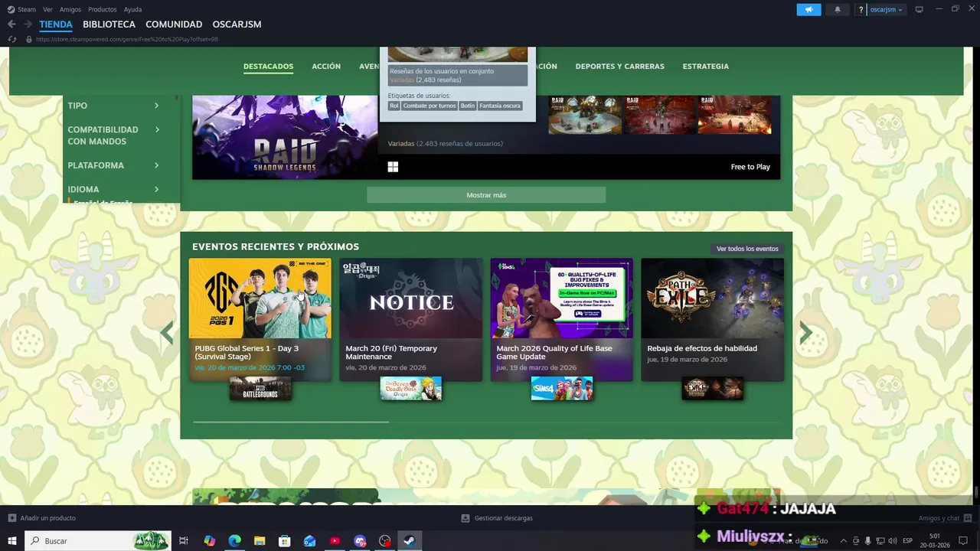The width and height of the screenshot is (980, 551).
Task: Expand the TIPO filter
Action: (113, 106)
